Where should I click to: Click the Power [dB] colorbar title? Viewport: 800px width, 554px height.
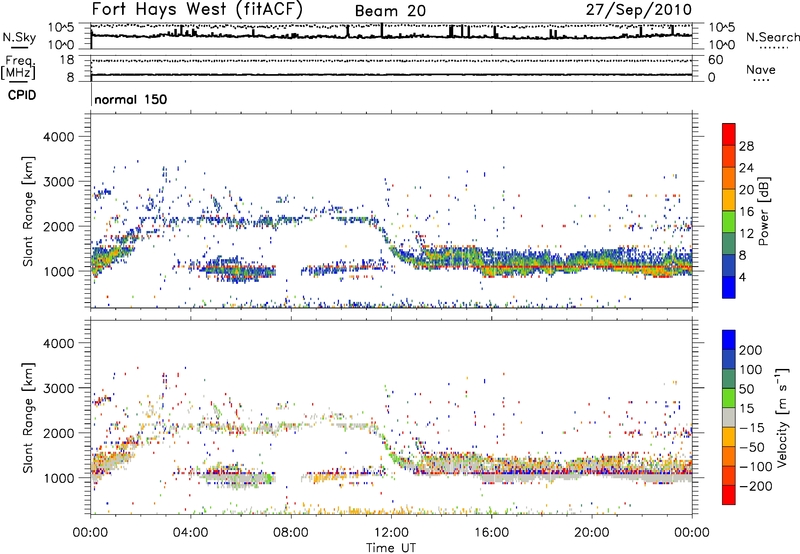coord(764,211)
